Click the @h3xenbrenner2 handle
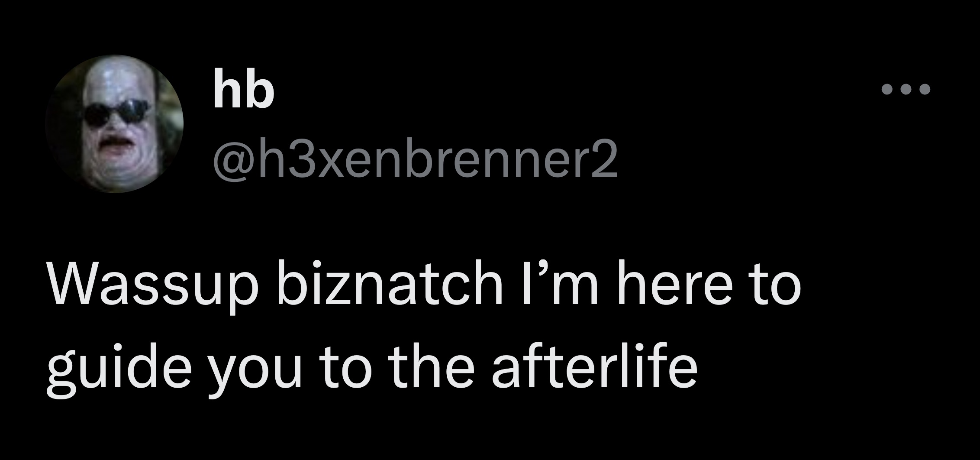Image resolution: width=980 pixels, height=460 pixels. coord(415,162)
